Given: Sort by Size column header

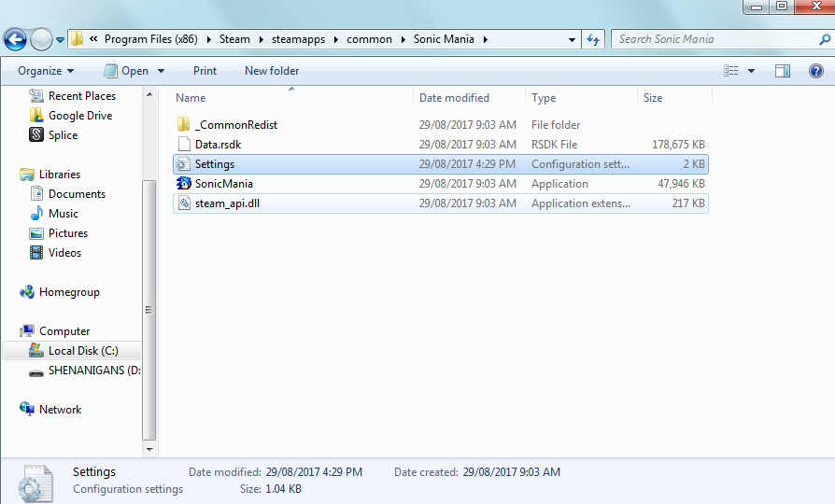Looking at the screenshot, I should 653,98.
